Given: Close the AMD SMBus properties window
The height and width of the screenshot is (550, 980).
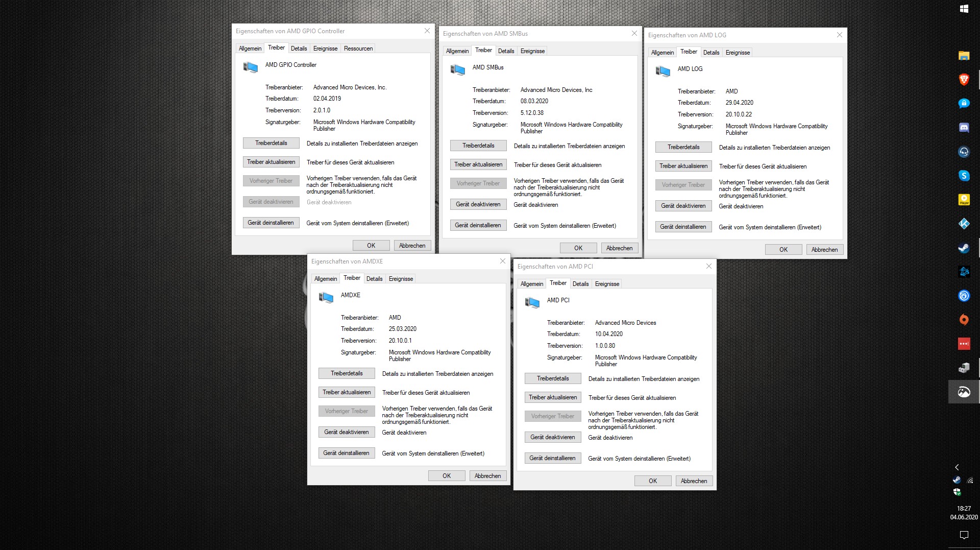Looking at the screenshot, I should [634, 33].
